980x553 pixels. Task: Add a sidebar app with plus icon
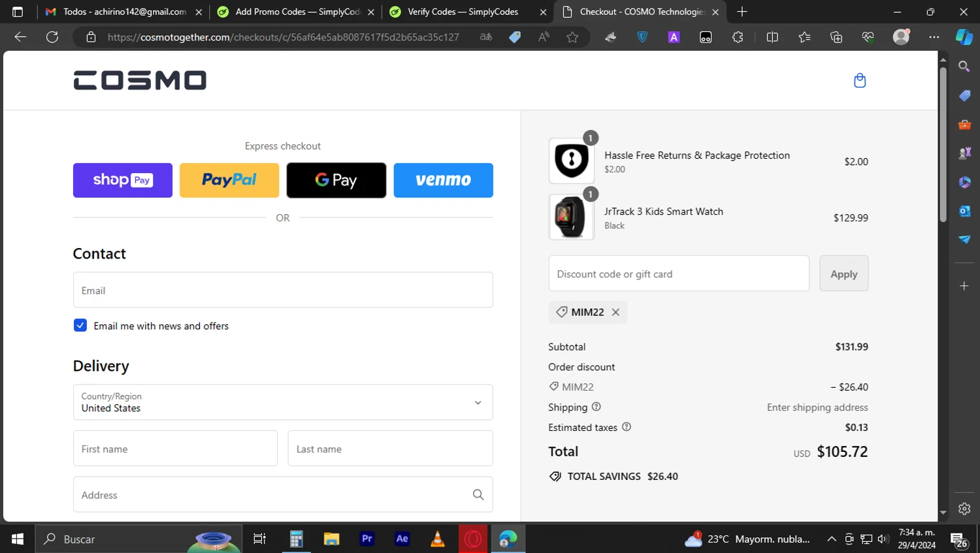click(x=964, y=286)
